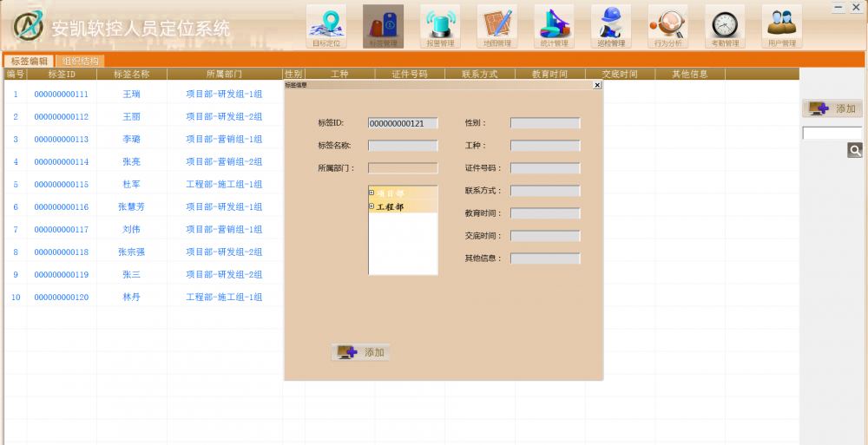Image resolution: width=868 pixels, height=445 pixels.
Task: Open 目标定位 target positioning module
Action: pos(326,26)
